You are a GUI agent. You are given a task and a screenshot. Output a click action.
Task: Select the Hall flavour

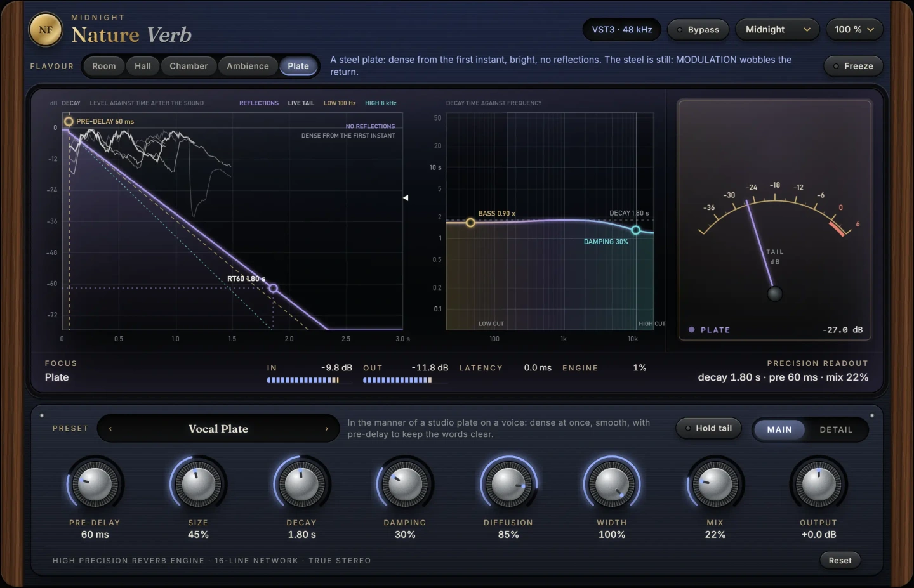[x=143, y=66]
